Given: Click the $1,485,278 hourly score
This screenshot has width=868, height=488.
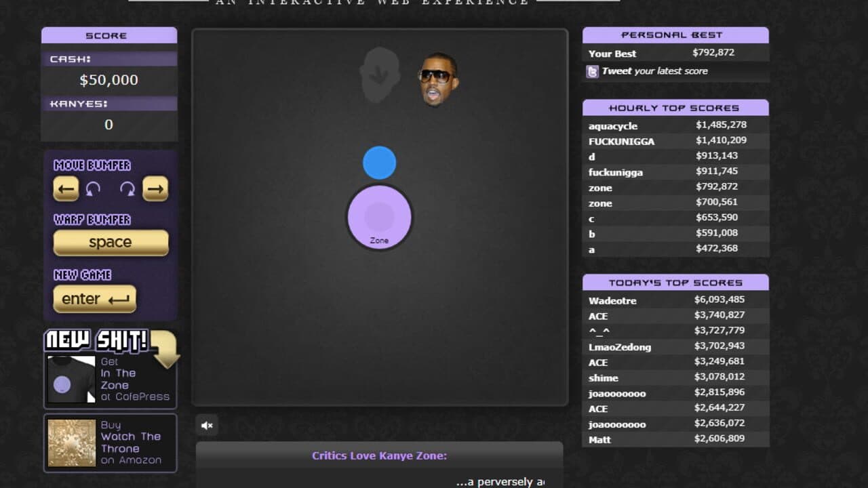Looking at the screenshot, I should pyautogui.click(x=721, y=125).
